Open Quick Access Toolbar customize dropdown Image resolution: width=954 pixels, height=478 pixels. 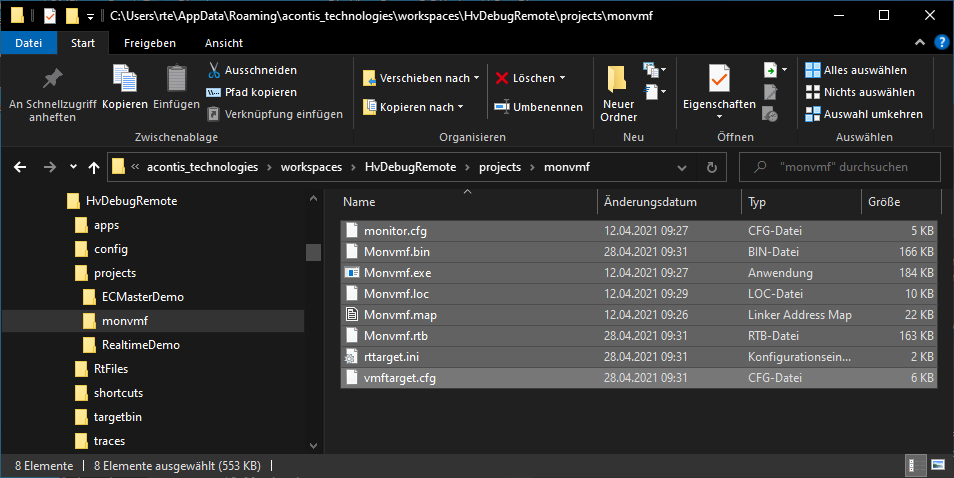(90, 16)
